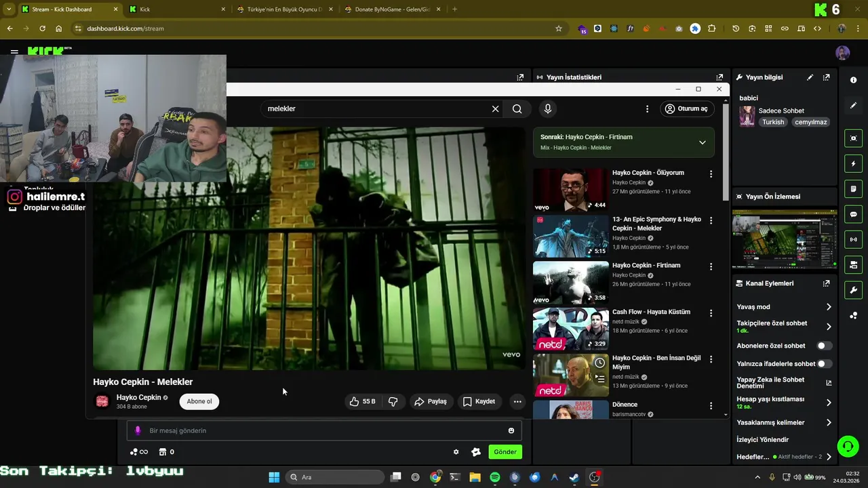Image resolution: width=868 pixels, height=488 pixels.
Task: Open options for Hayko Cepkin - Fırtınam video
Action: (711, 267)
